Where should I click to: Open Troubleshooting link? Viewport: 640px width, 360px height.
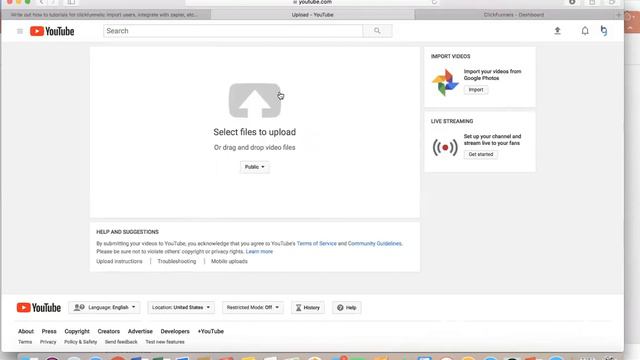(177, 261)
